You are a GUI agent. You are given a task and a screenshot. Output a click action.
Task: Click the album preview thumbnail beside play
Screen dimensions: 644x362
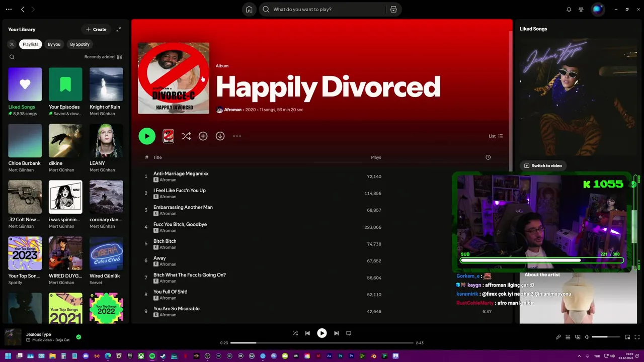pyautogui.click(x=169, y=136)
